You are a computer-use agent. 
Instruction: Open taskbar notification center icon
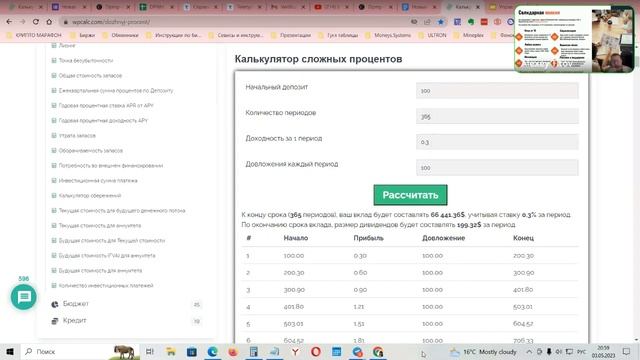(x=627, y=351)
